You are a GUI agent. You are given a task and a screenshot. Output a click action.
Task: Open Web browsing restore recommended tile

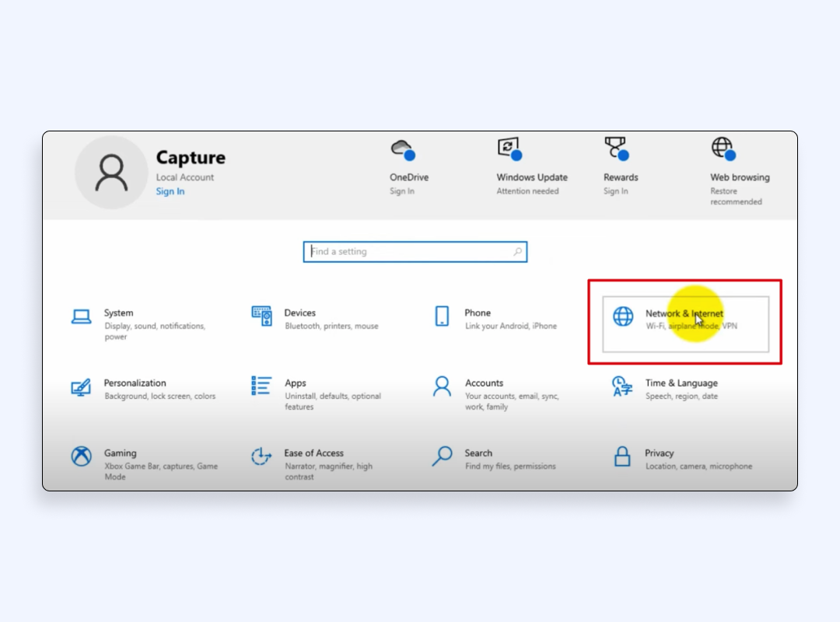pyautogui.click(x=739, y=169)
